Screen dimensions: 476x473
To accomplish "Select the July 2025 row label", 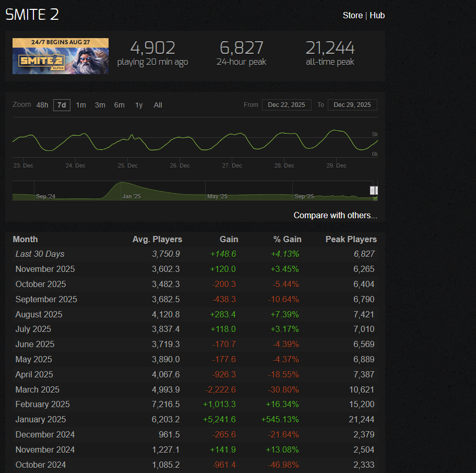I will click(x=33, y=329).
